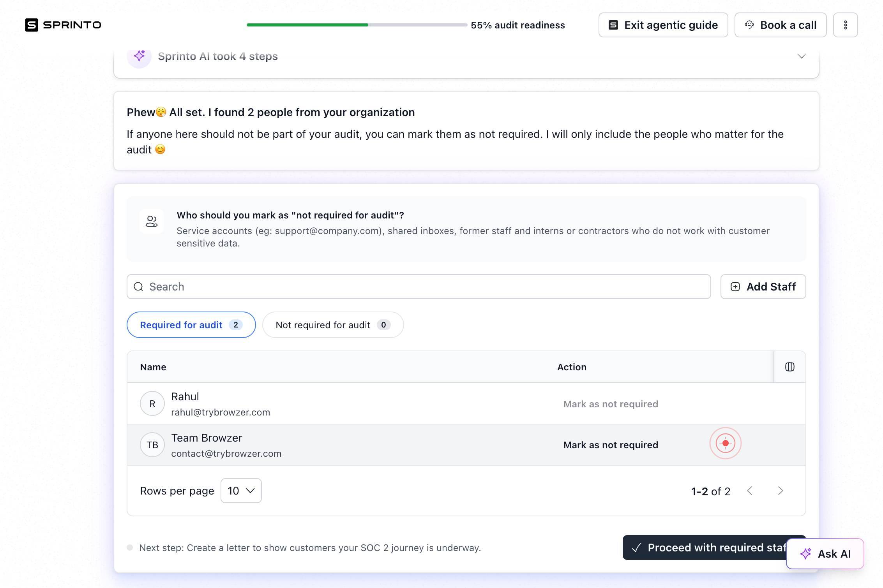The height and width of the screenshot is (588, 883).
Task: Click the Add Staff button
Action: coord(763,287)
